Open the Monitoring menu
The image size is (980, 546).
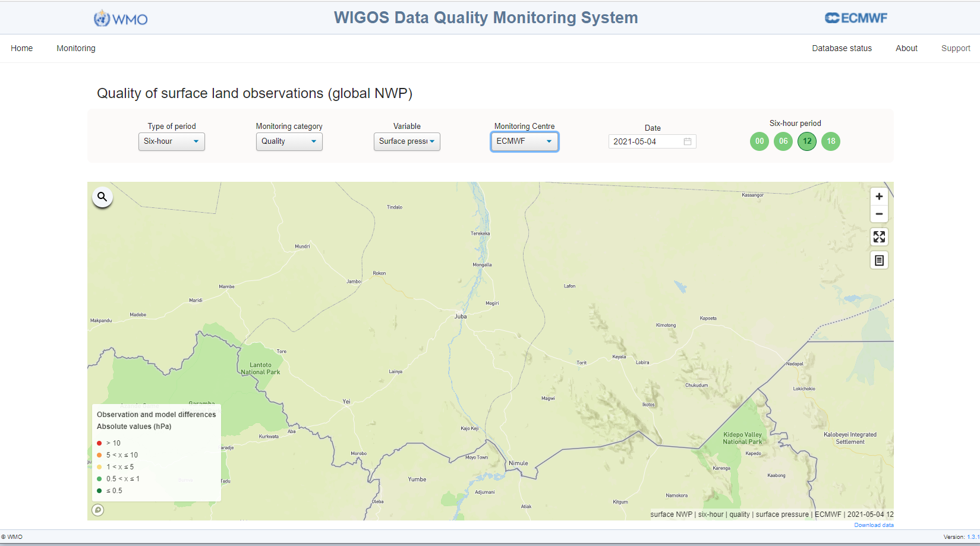click(76, 48)
